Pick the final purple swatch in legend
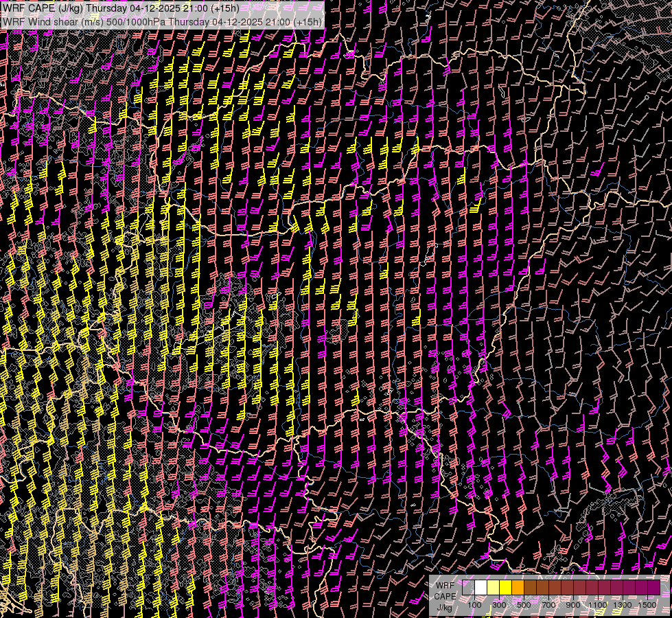 click(653, 588)
